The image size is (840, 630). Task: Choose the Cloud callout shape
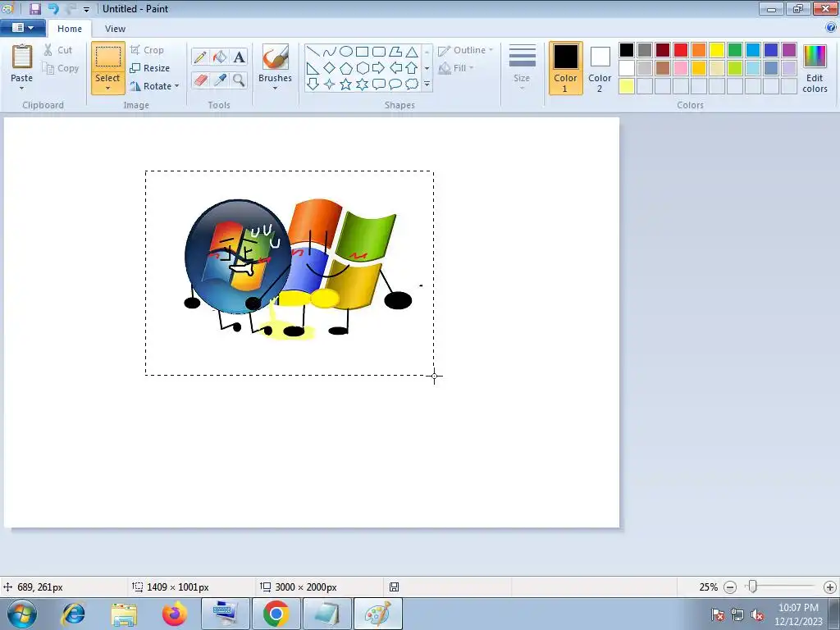tap(412, 84)
